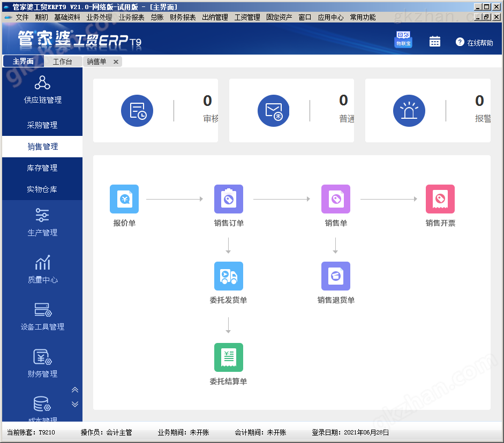
Task: Select the 委托结算单 settlement icon
Action: pyautogui.click(x=228, y=357)
